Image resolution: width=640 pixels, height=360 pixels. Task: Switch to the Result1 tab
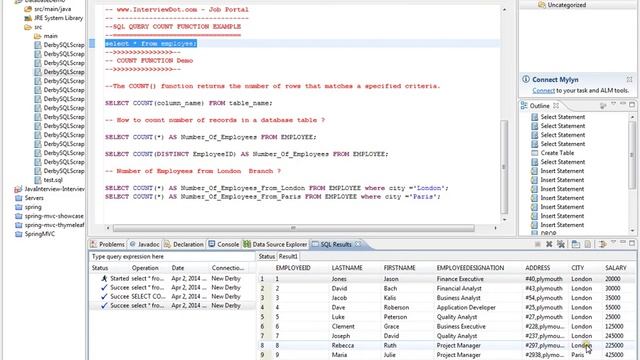(x=288, y=256)
